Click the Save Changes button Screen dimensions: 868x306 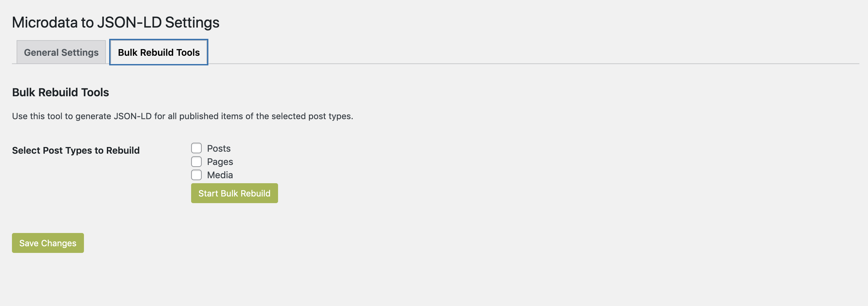point(48,243)
